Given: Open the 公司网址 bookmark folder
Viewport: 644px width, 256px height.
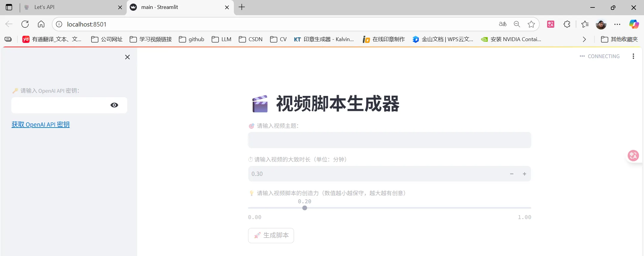Looking at the screenshot, I should (107, 39).
